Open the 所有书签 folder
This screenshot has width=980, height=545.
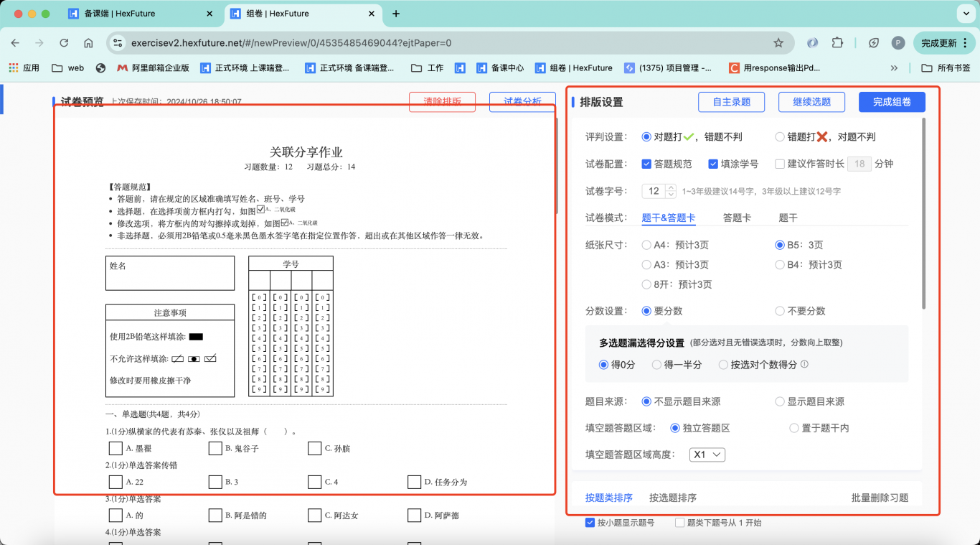[x=946, y=68]
